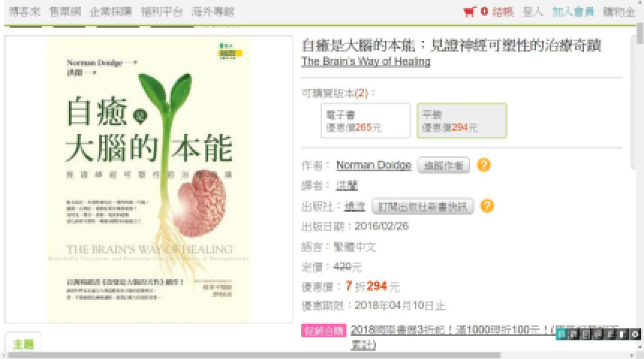Open the publisher 遠流 link
644x359 pixels.
[354, 206]
